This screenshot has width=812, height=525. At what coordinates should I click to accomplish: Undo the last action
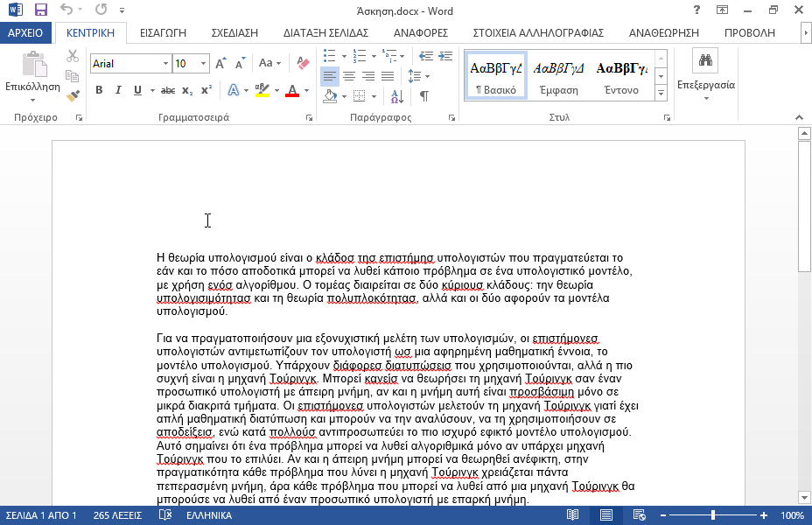pos(66,10)
